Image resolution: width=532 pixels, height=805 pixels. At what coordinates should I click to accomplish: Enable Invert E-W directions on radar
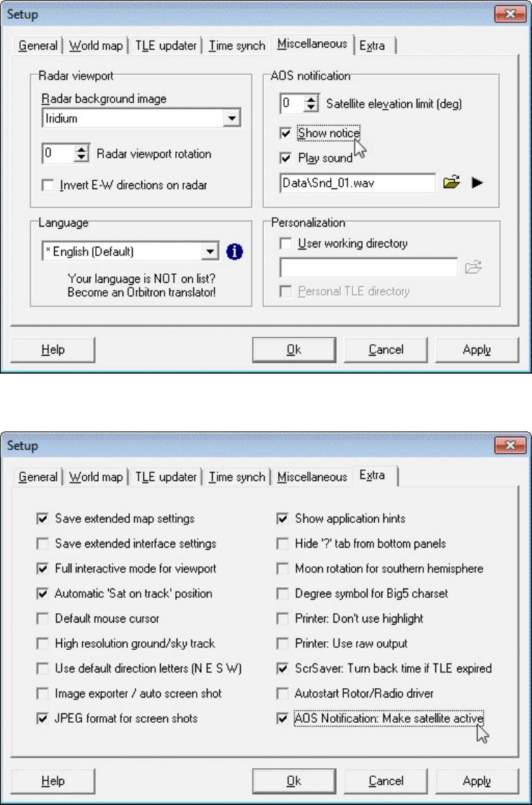pyautogui.click(x=48, y=185)
